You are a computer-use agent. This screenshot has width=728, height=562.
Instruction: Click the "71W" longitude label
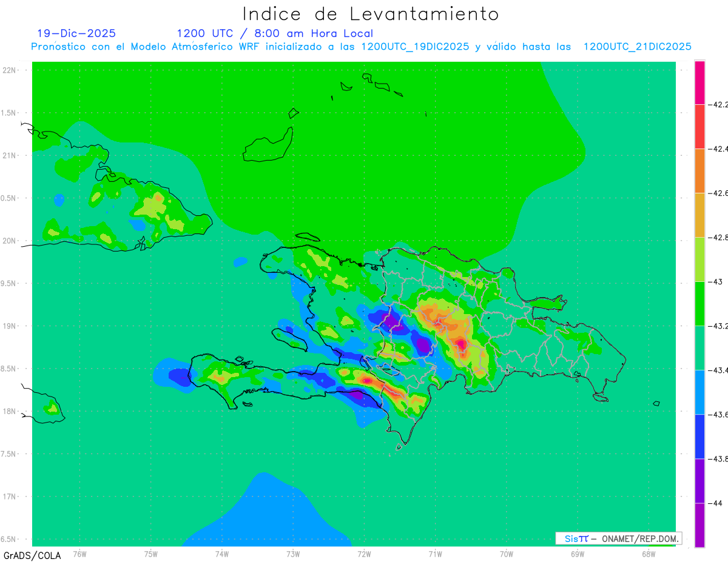coord(435,553)
